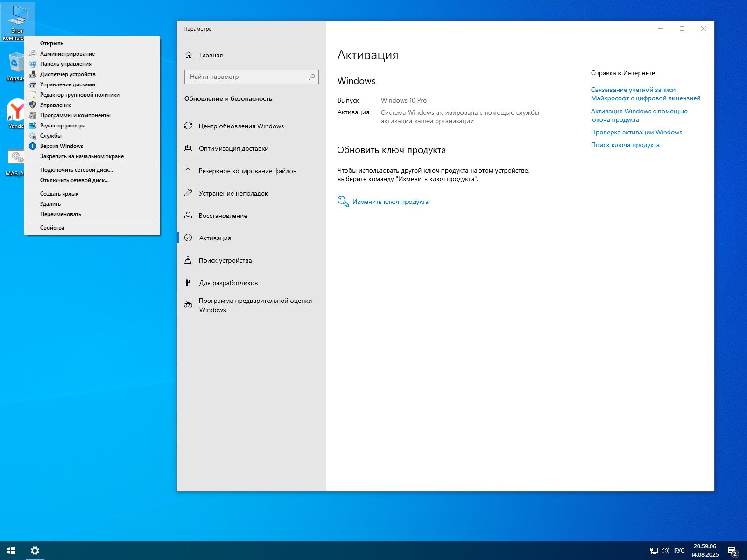Open Для разработчиков section
Viewport: 747px width, 560px height.
(252, 283)
